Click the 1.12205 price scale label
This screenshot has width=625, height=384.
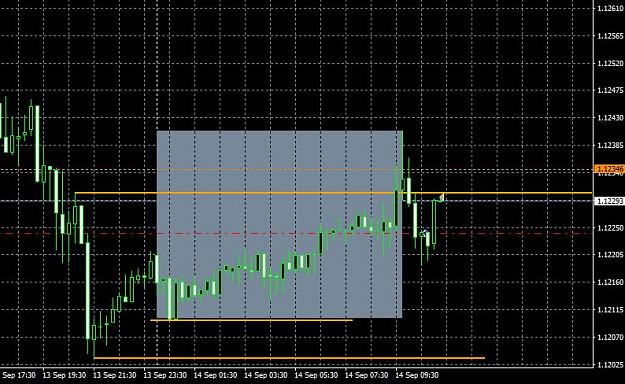pyautogui.click(x=610, y=255)
